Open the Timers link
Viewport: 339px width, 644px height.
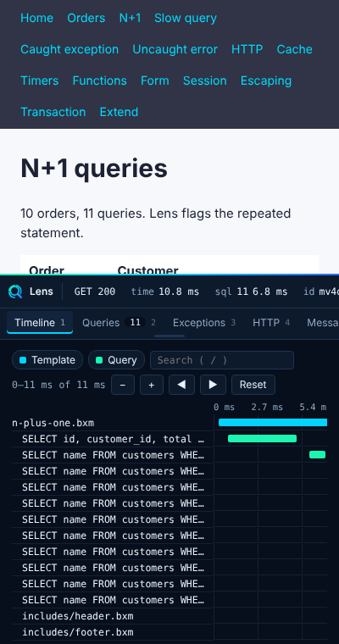40,80
